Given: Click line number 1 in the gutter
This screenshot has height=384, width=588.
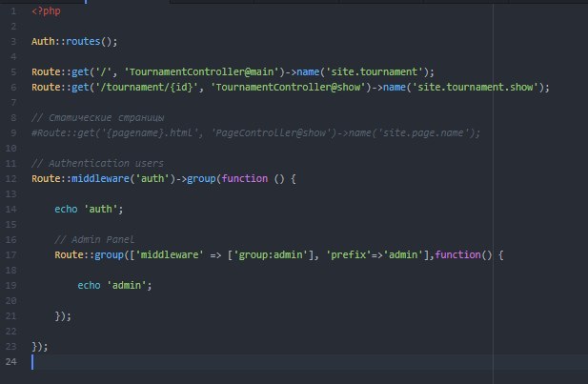Looking at the screenshot, I should (13, 11).
